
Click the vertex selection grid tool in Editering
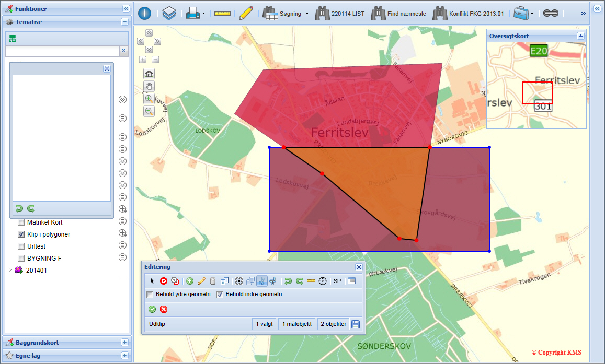[x=239, y=281]
